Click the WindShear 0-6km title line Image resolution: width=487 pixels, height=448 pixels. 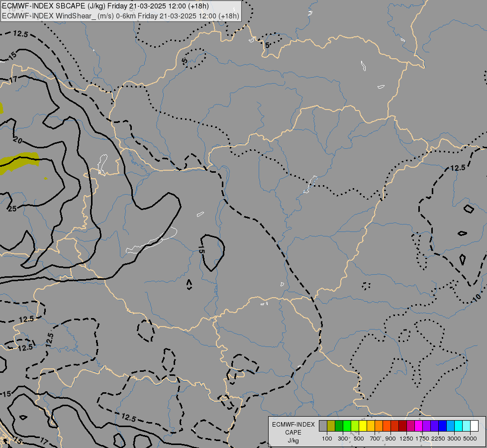120,16
